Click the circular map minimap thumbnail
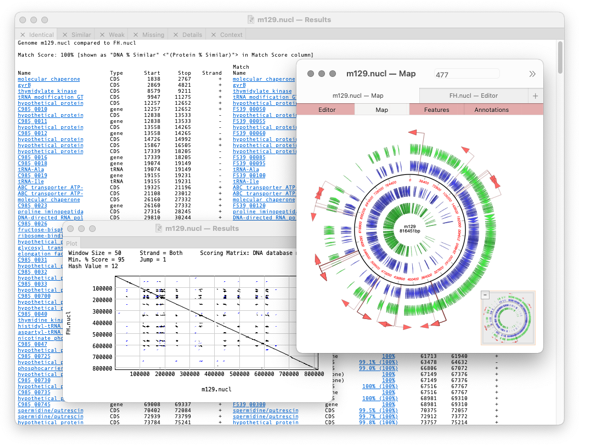600x448 pixels. pos(508,318)
